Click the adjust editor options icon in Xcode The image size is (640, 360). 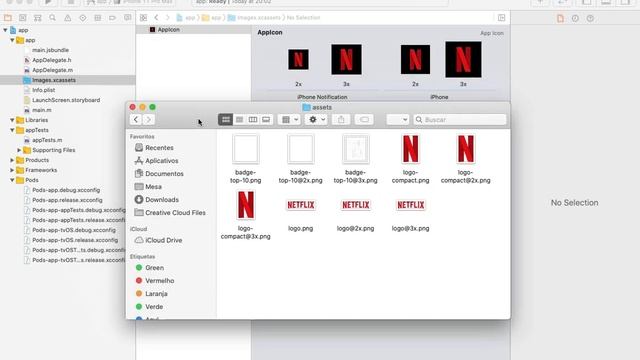coord(502,18)
